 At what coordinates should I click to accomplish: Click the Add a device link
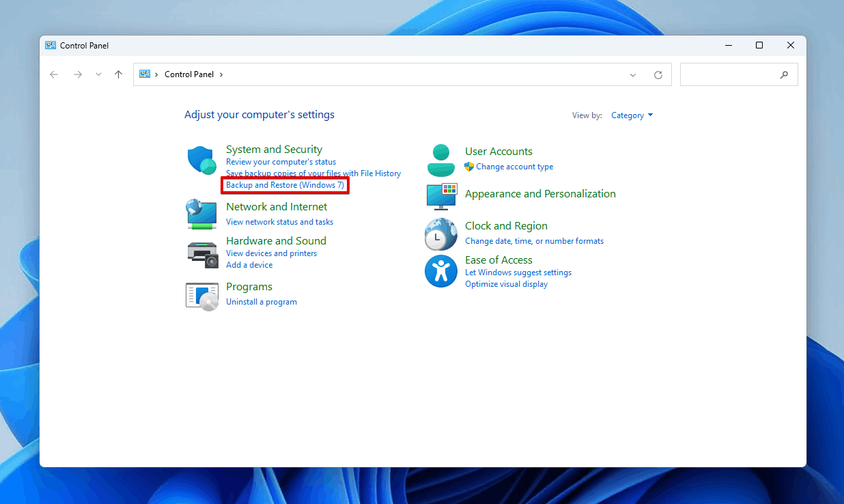pos(249,265)
